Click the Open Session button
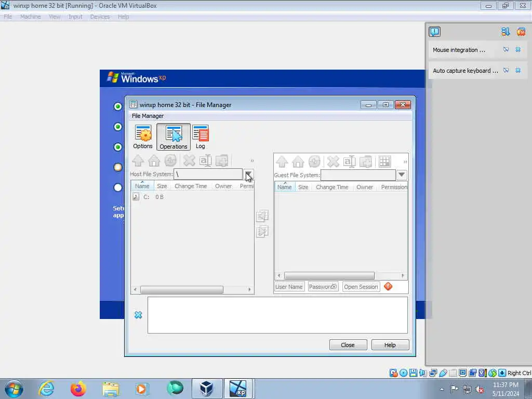Screen dimensions: 532x399 click(x=361, y=287)
